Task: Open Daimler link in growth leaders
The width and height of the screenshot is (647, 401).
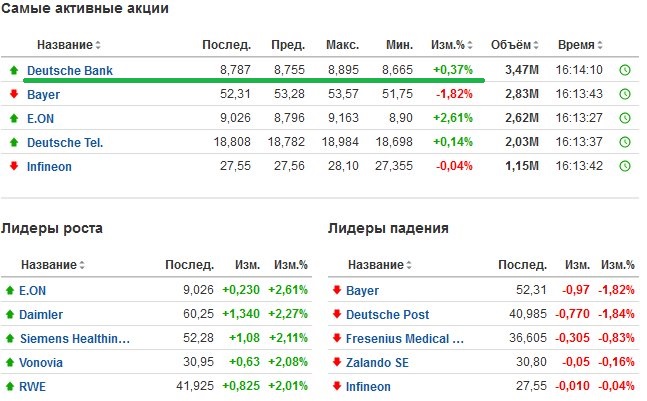Action: 41,315
